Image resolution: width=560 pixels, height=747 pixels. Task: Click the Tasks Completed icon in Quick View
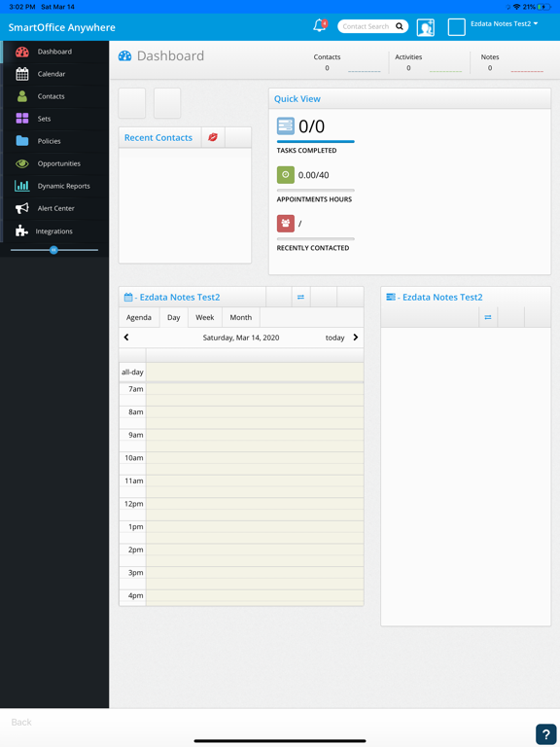(285, 126)
